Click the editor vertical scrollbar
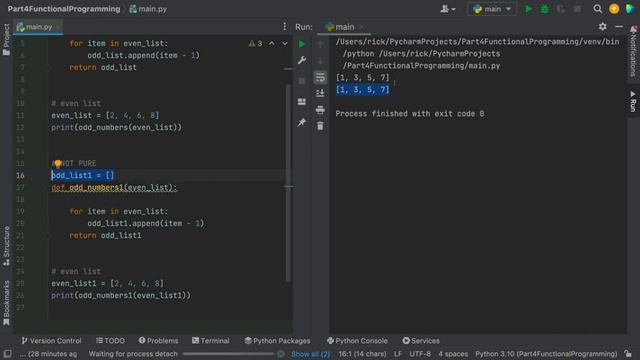 (288, 183)
